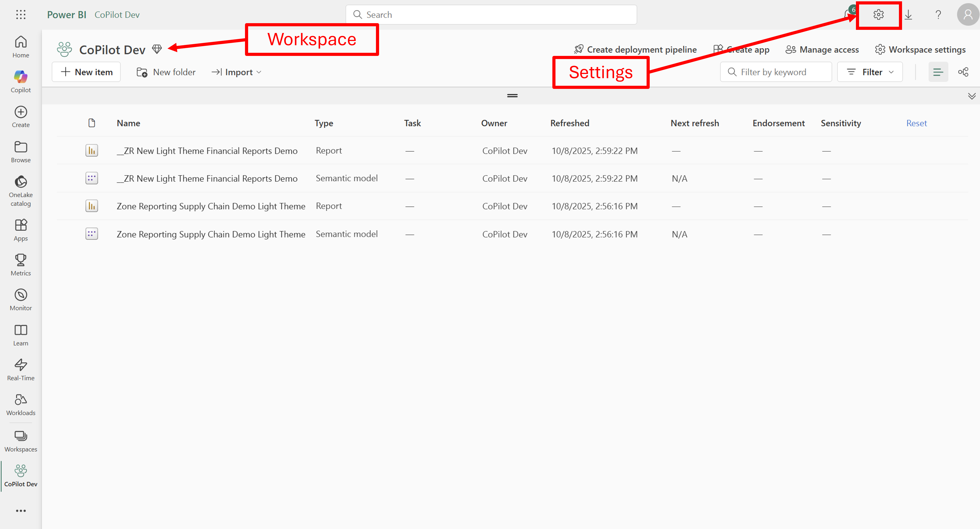Switch to lineage view icon
This screenshot has width=980, height=529.
point(963,72)
